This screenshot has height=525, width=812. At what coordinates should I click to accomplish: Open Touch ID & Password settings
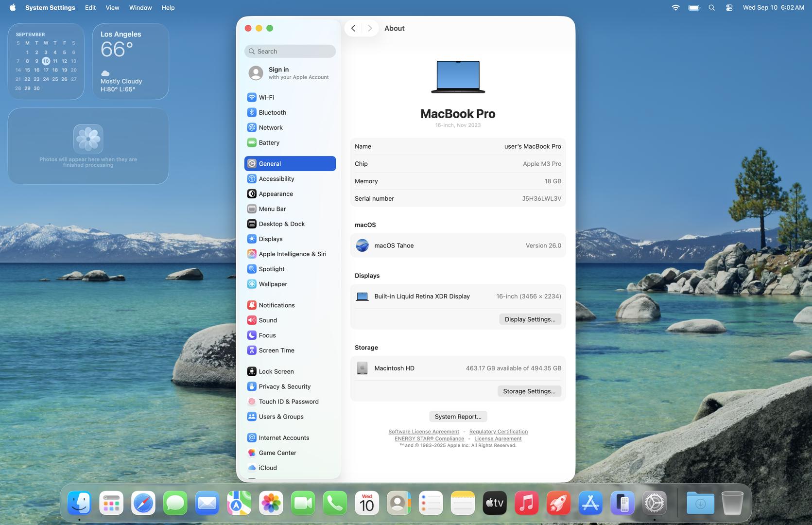coord(290,402)
